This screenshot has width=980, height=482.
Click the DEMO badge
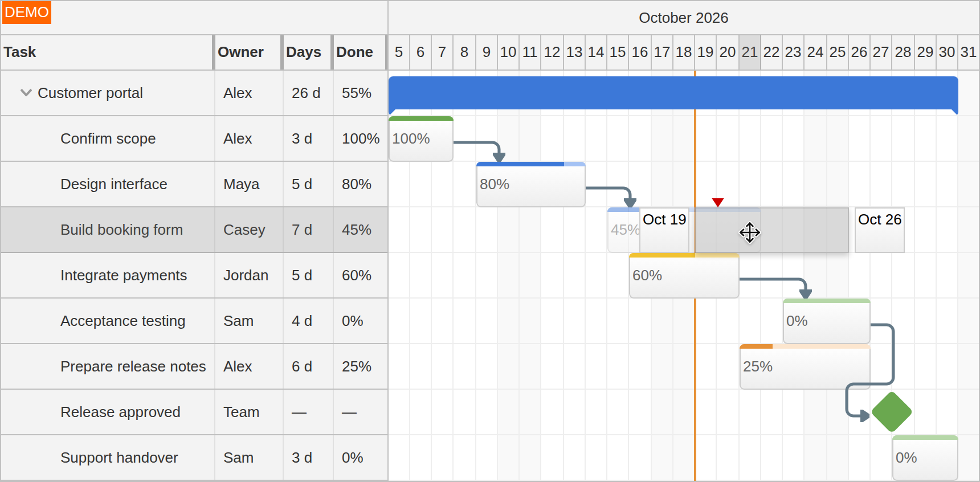[27, 13]
